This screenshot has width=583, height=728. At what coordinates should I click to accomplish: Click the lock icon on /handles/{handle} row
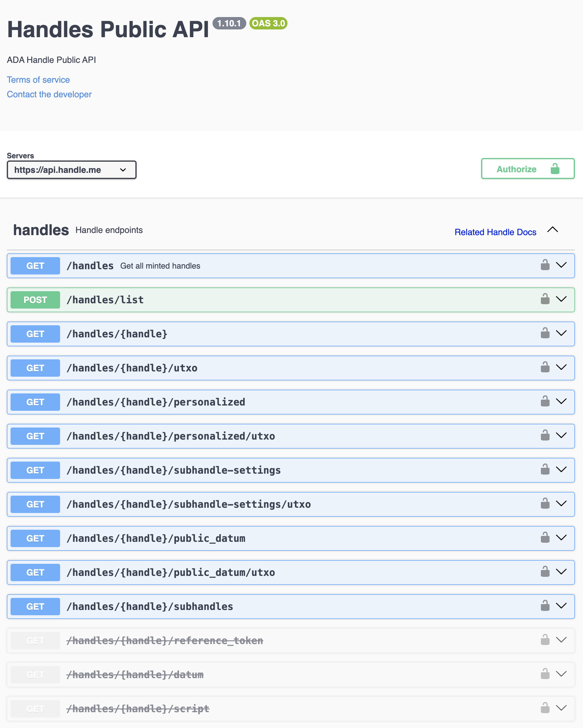(545, 333)
